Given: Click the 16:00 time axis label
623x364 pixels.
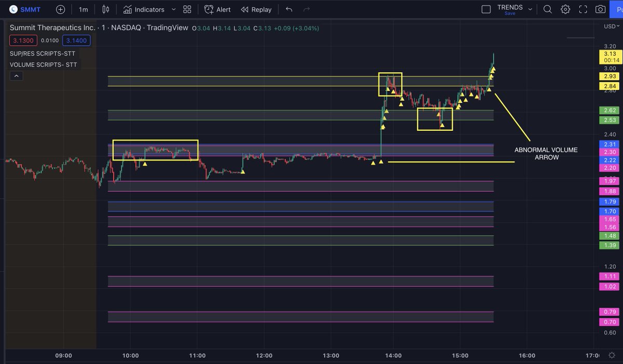Looking at the screenshot, I should pyautogui.click(x=527, y=356).
